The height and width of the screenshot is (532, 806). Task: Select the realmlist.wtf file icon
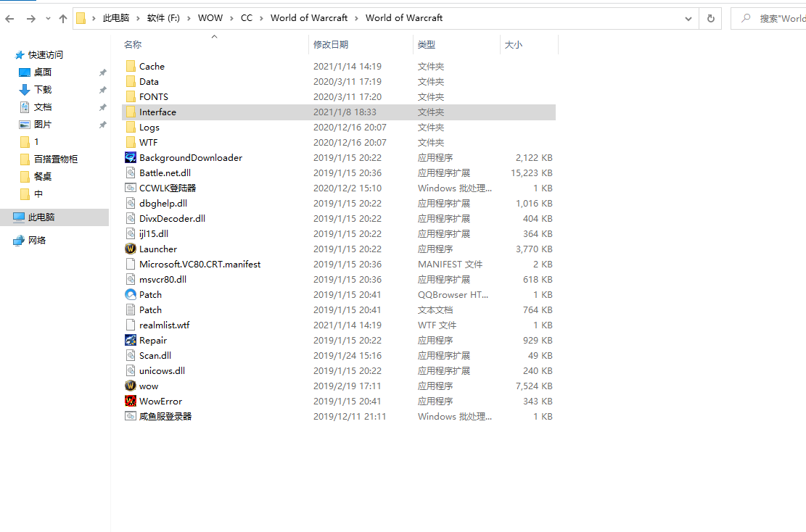(131, 325)
